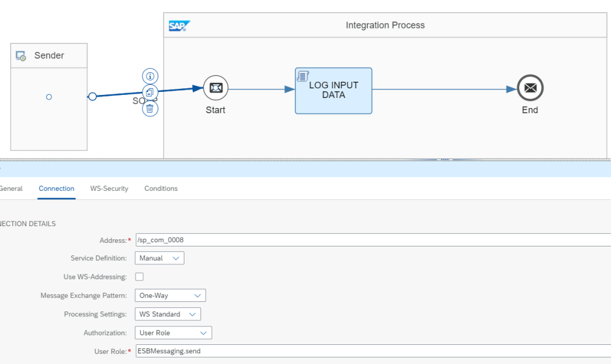The image size is (611, 364).
Task: Click the Integration Process pool header
Action: point(385,25)
